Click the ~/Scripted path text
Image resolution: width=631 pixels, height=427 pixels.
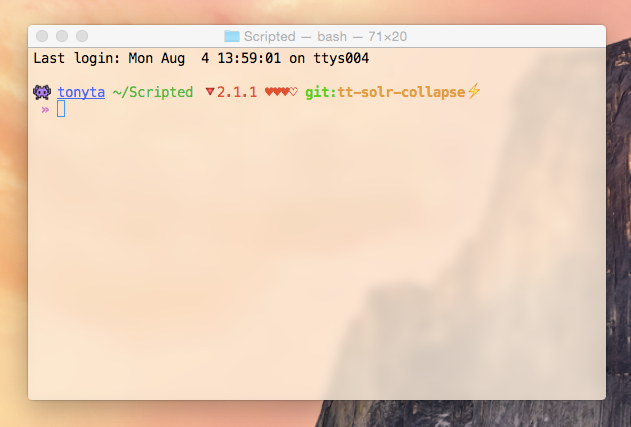pos(153,92)
